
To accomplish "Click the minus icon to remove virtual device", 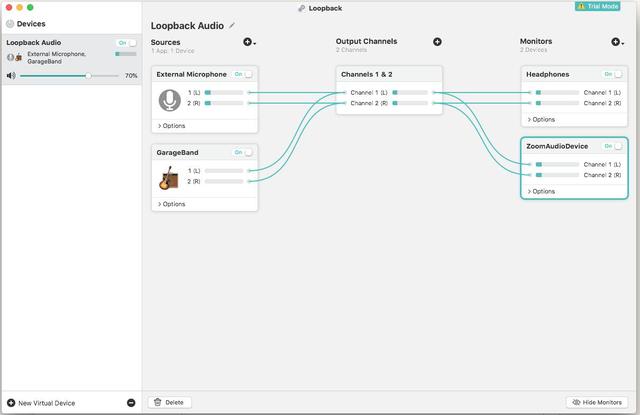I will pos(131,403).
